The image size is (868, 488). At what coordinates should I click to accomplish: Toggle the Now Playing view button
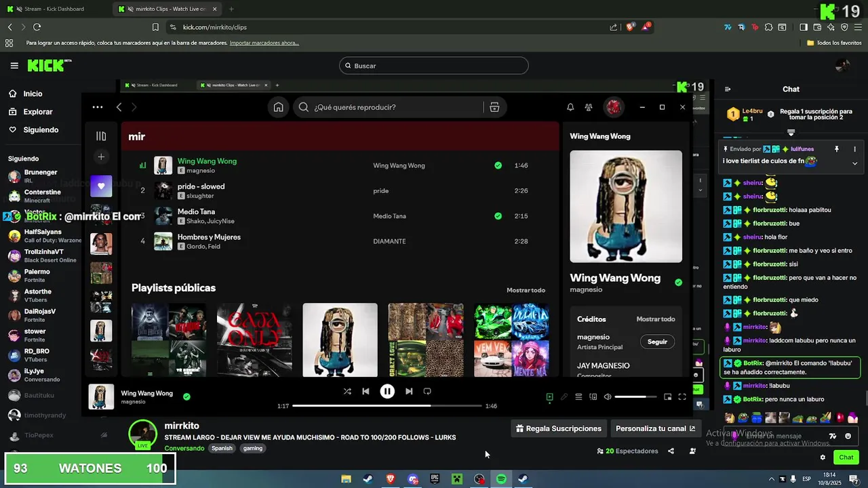click(549, 396)
